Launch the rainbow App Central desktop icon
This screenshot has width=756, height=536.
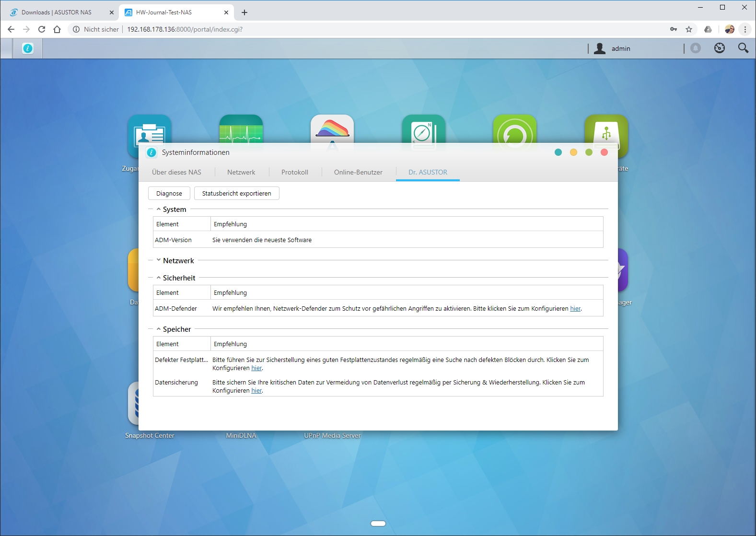pos(332,129)
